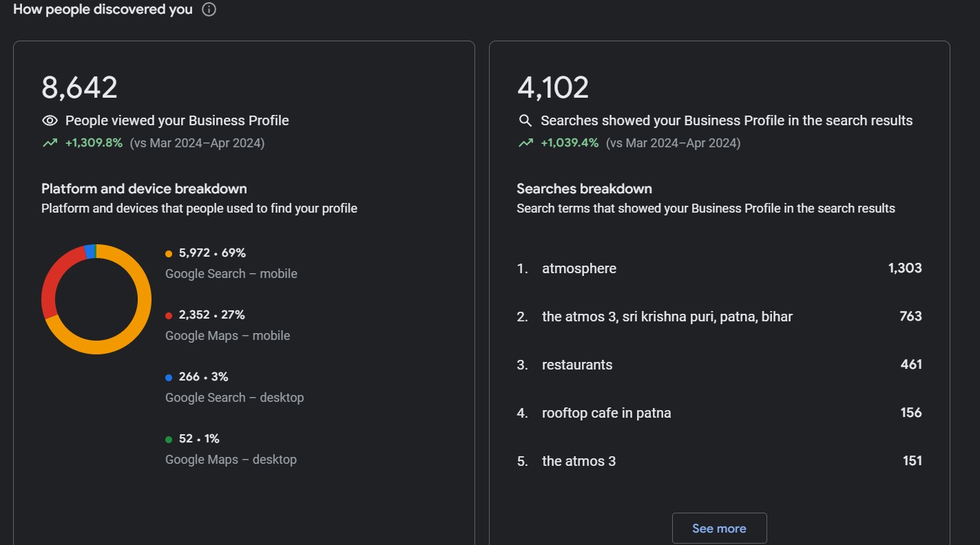
Task: Click the +1,309.8% change value
Action: (x=94, y=143)
